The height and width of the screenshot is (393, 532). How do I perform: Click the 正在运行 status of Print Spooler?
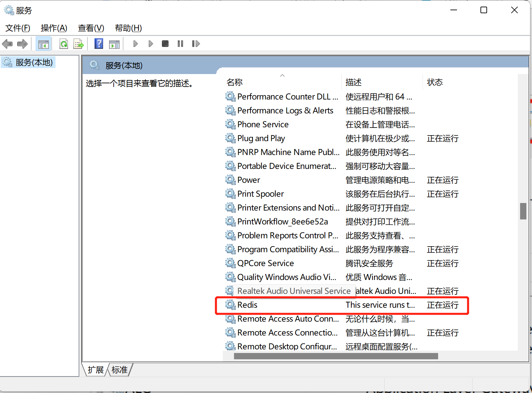tap(442, 194)
